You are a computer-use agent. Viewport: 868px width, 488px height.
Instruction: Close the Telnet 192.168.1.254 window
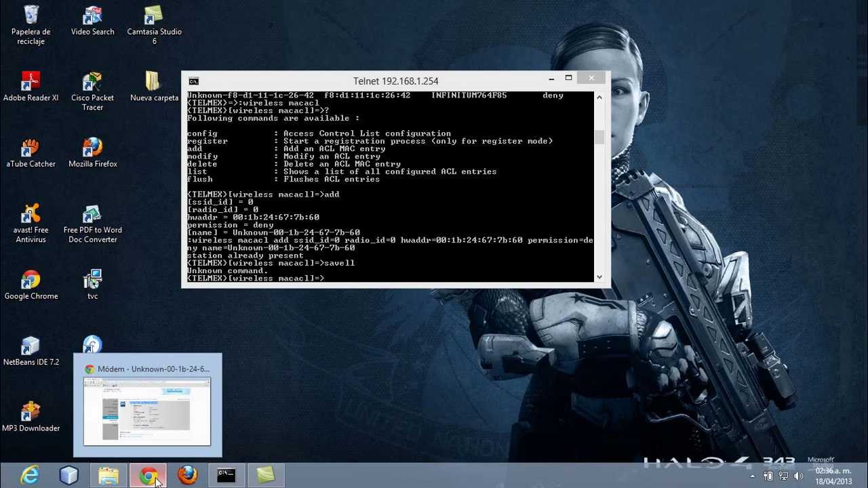point(591,79)
